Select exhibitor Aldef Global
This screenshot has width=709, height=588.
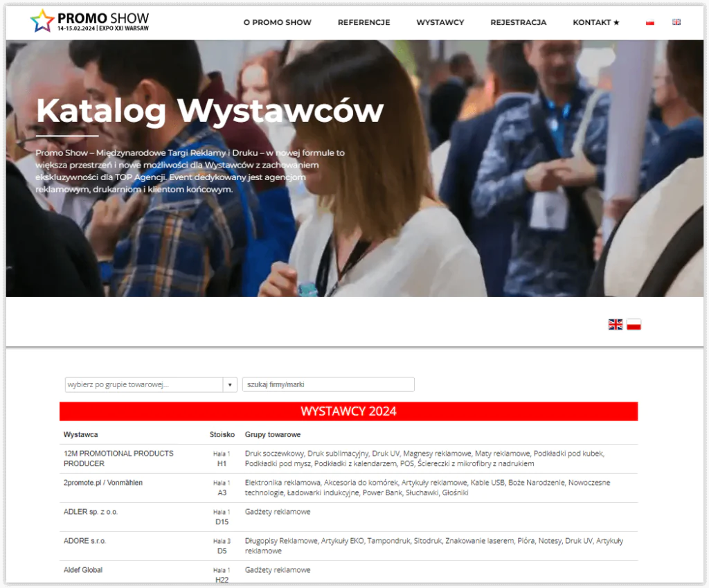83,570
